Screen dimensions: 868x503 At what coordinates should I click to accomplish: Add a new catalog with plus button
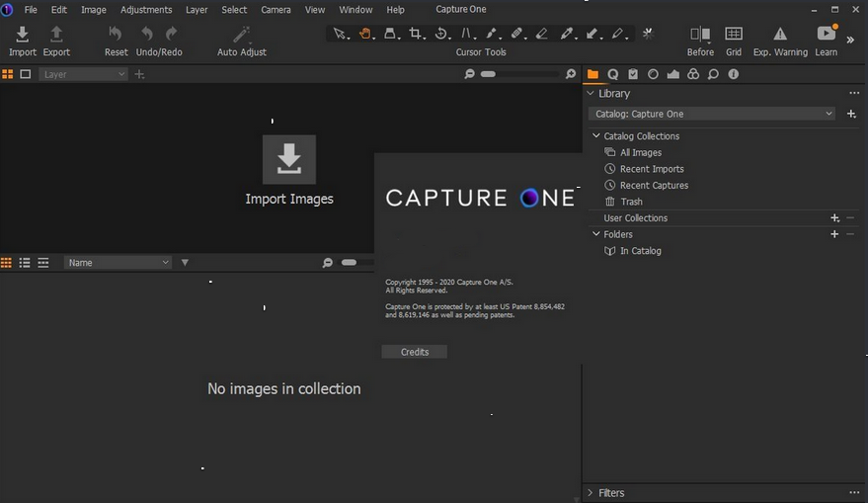pos(851,114)
